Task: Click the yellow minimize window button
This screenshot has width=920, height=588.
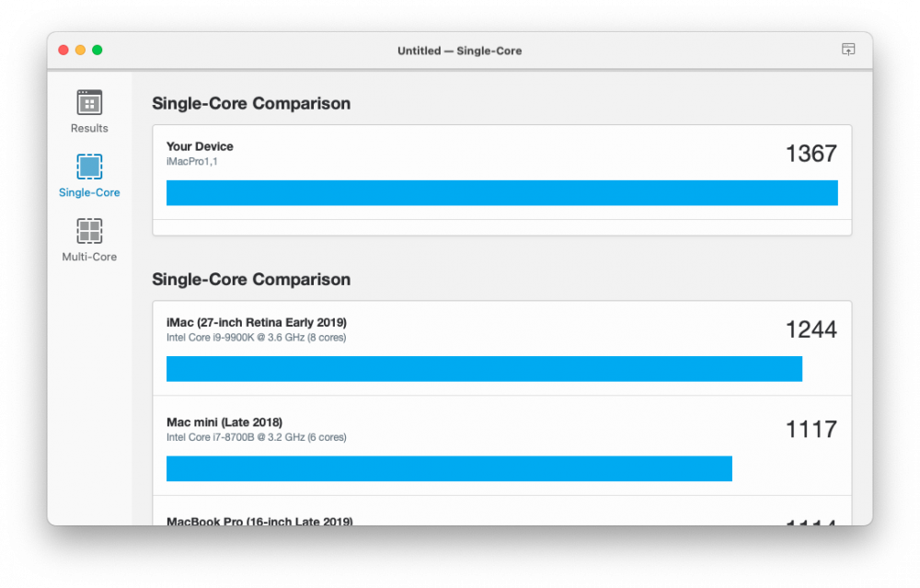Action: tap(80, 50)
